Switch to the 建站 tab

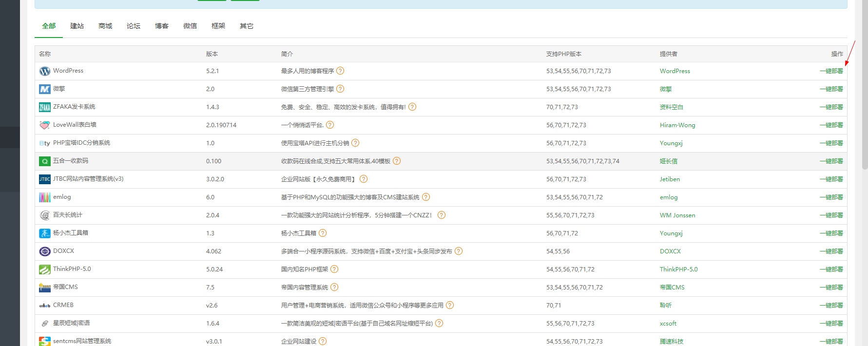(77, 26)
